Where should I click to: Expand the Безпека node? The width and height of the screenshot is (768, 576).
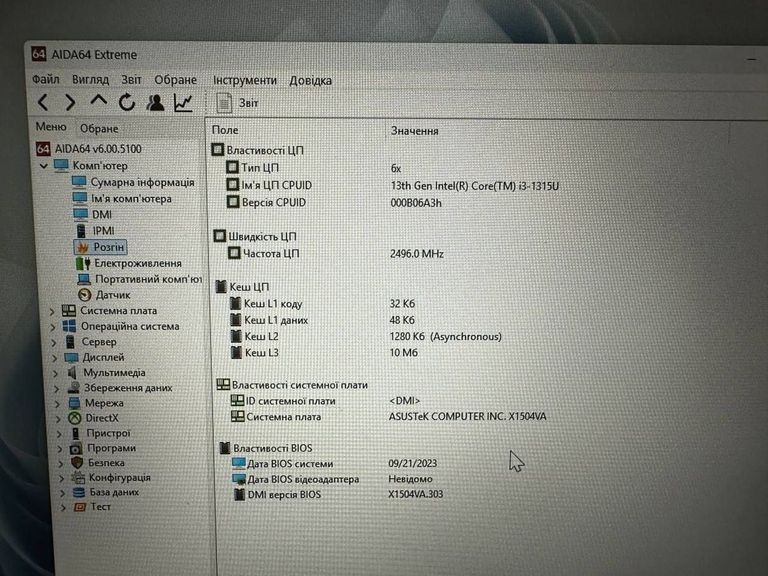click(61, 463)
